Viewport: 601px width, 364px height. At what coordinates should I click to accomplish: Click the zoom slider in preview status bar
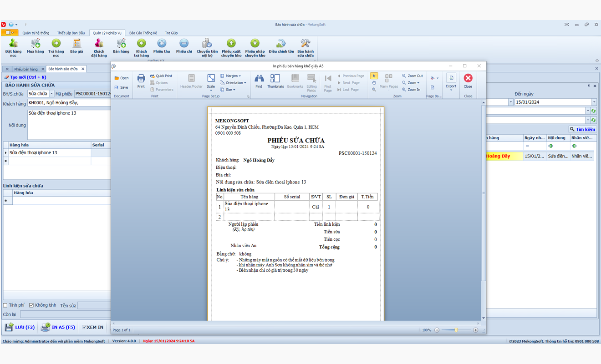456,330
